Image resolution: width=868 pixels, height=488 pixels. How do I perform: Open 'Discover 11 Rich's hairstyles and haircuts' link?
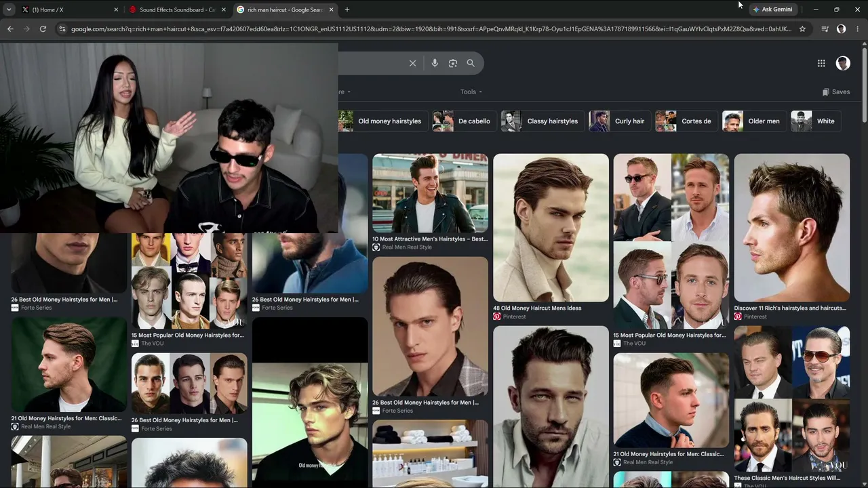pos(790,308)
